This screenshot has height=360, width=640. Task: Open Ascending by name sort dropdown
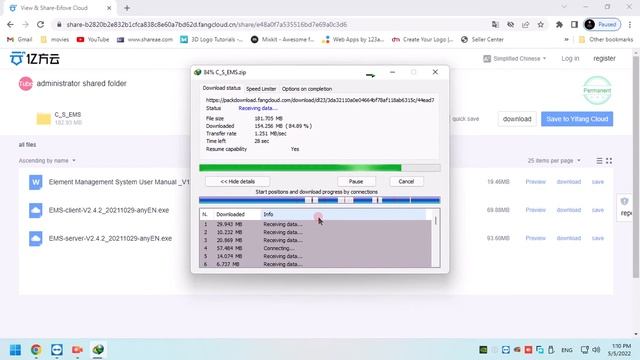point(47,161)
